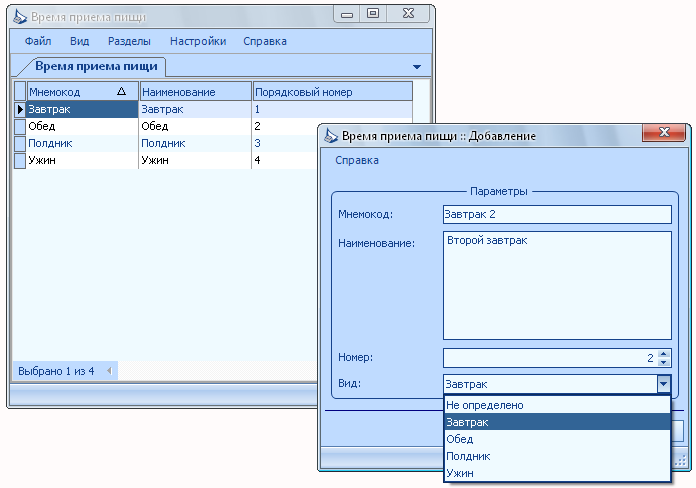Choose Полдник in Вид dropdown list

(x=557, y=456)
